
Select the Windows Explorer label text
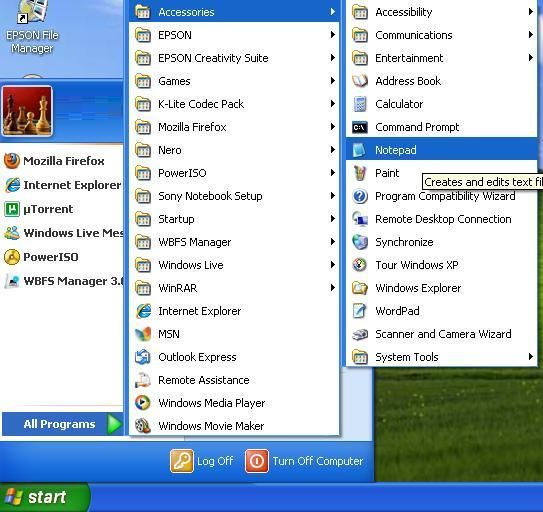tap(418, 288)
